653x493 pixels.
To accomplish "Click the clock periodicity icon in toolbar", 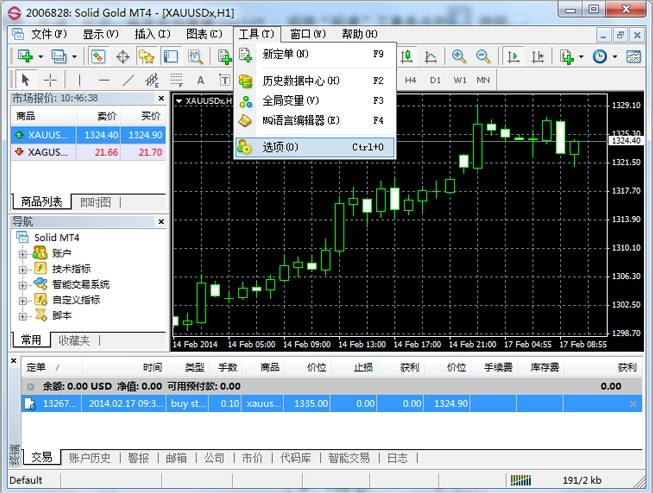I will (x=600, y=57).
